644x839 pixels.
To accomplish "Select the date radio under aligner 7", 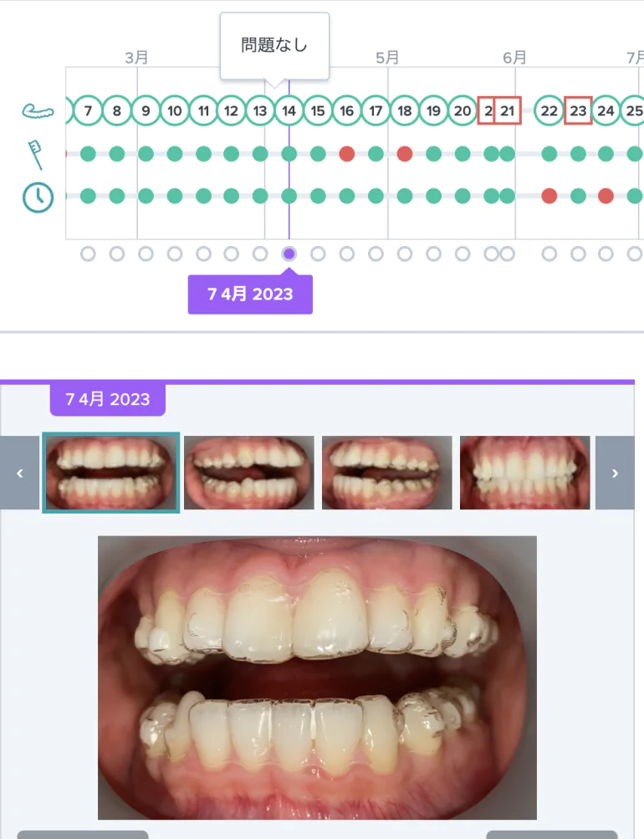I will point(88,253).
